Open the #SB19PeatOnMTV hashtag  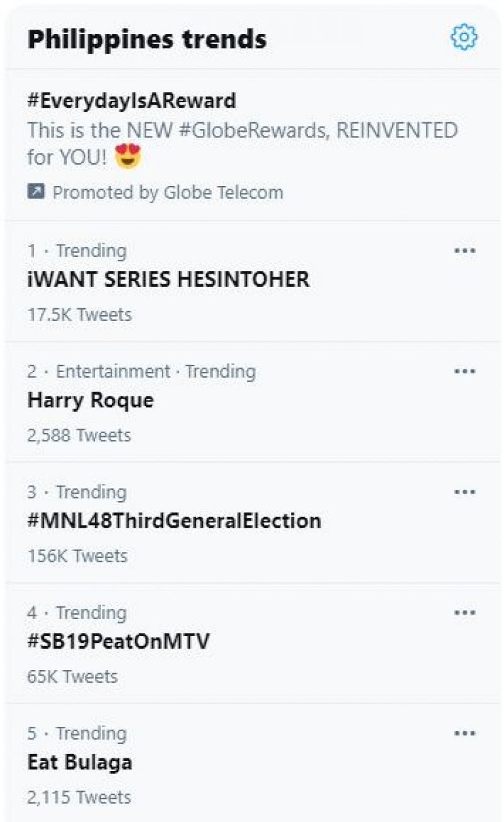(118, 641)
